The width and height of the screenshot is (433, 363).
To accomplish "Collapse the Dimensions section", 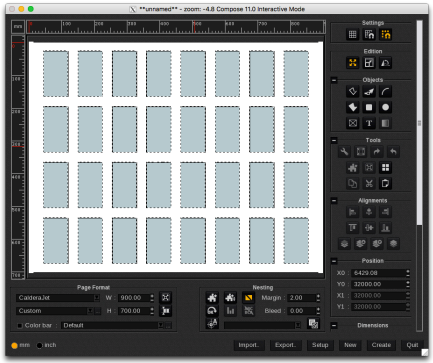I will click(334, 325).
